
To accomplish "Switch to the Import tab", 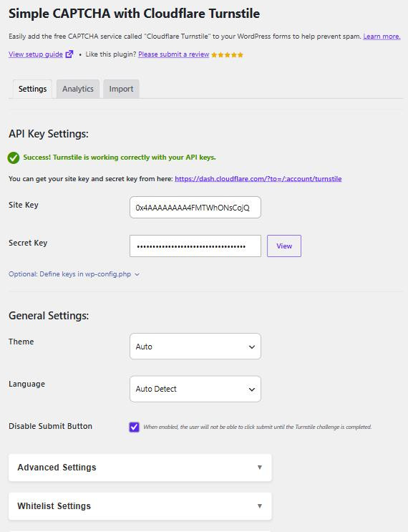I will [x=121, y=89].
